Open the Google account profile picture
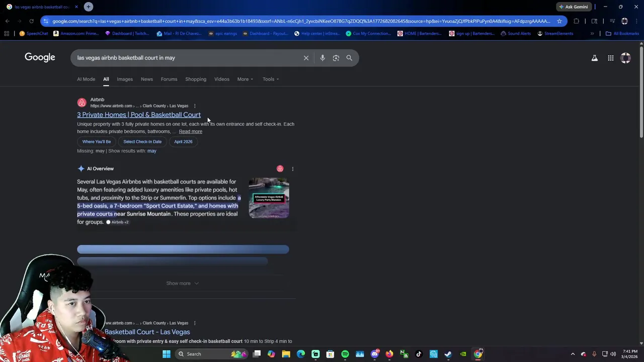Screen dimensions: 644x362 626,58
